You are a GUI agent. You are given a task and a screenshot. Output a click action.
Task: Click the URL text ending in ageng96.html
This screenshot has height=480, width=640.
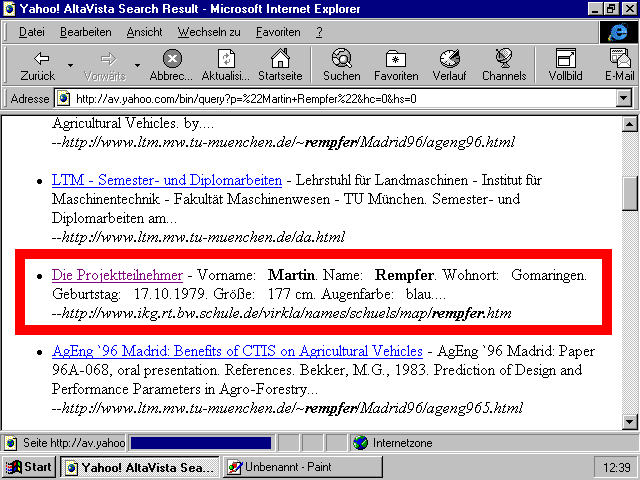click(x=283, y=142)
